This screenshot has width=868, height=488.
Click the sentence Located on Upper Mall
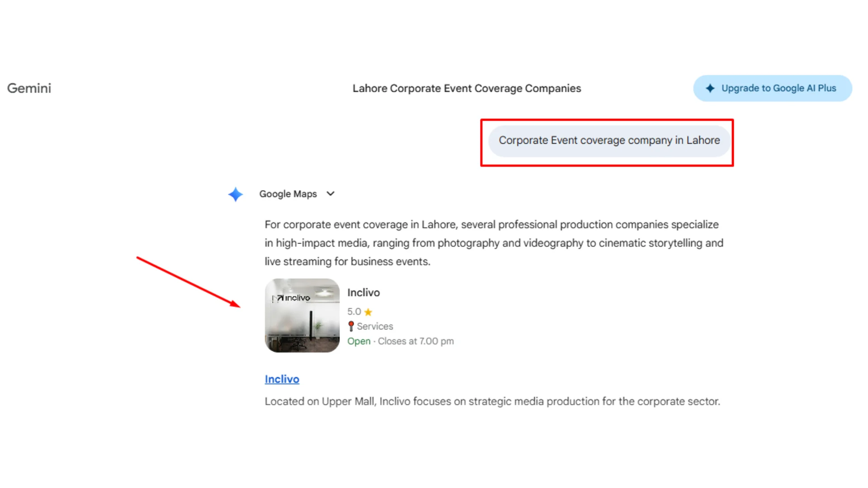coord(492,401)
